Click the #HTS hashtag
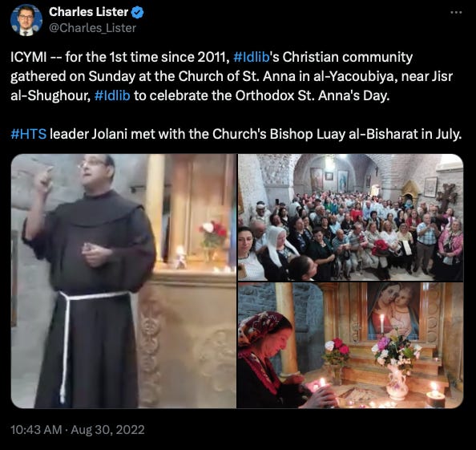The image size is (476, 450). point(29,134)
